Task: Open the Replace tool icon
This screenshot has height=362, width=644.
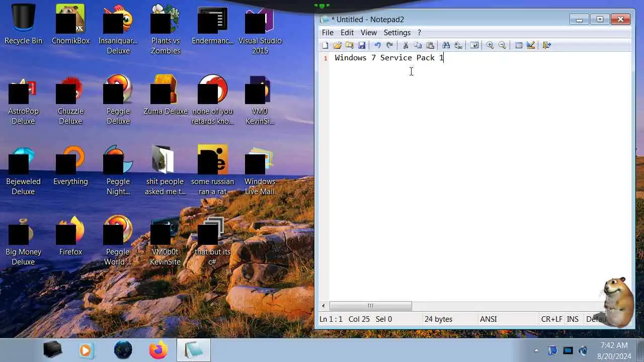Action: (x=458, y=45)
